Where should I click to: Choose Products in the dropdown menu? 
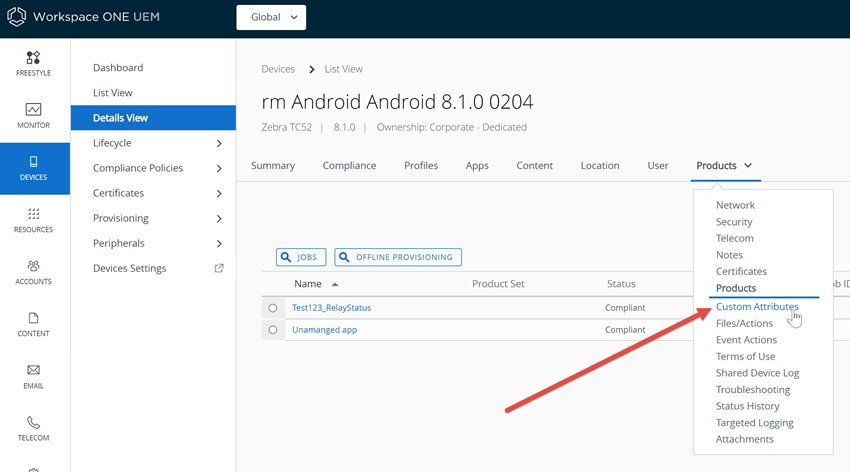736,288
